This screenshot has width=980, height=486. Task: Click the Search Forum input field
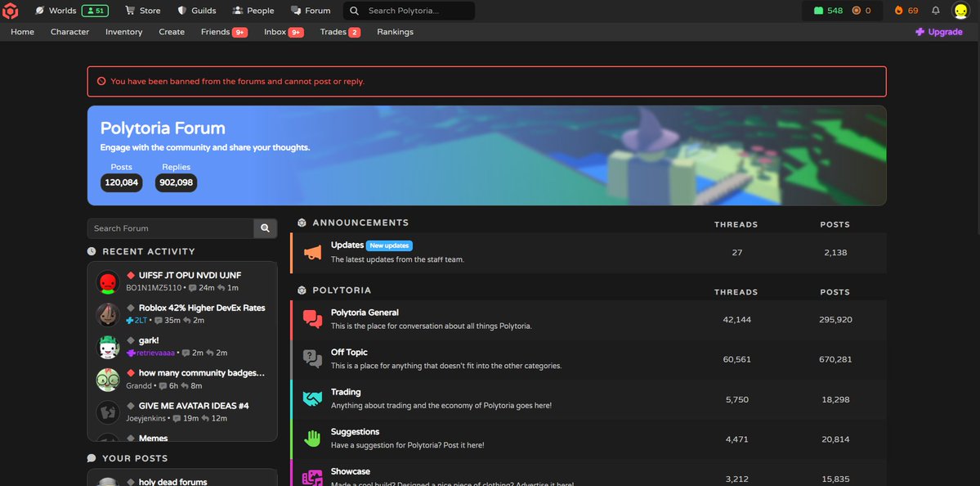coord(171,228)
